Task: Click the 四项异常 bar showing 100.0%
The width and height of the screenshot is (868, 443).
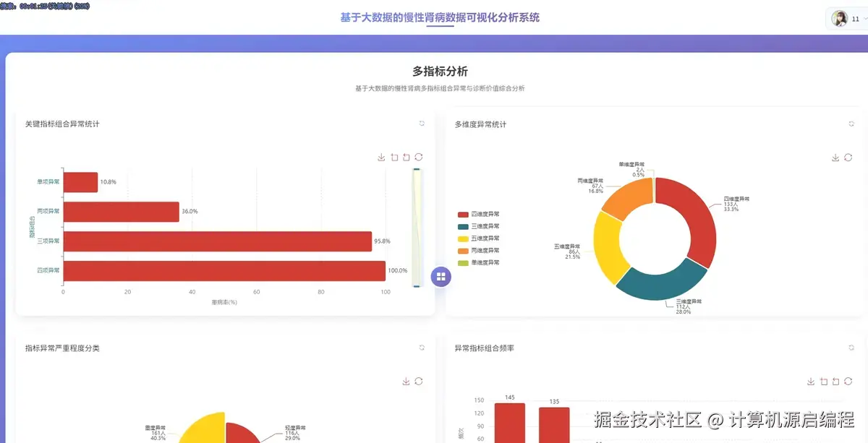Action: (224, 271)
